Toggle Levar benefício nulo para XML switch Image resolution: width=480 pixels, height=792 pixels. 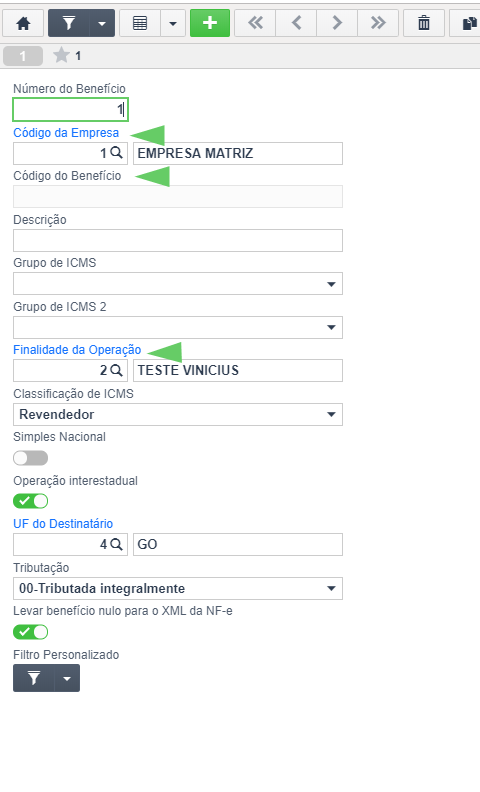pos(31,632)
